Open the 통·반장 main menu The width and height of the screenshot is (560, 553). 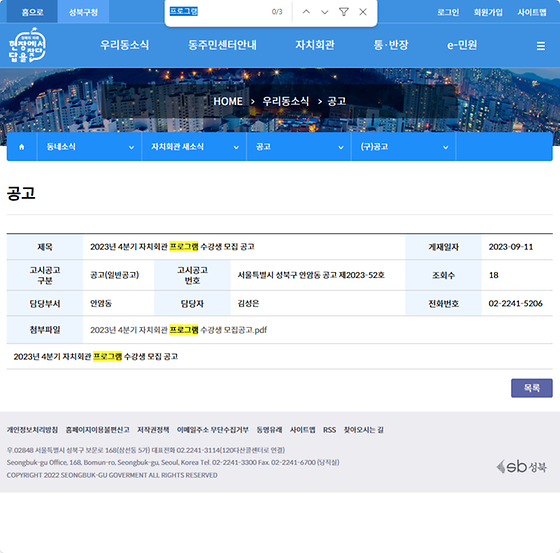tap(391, 45)
